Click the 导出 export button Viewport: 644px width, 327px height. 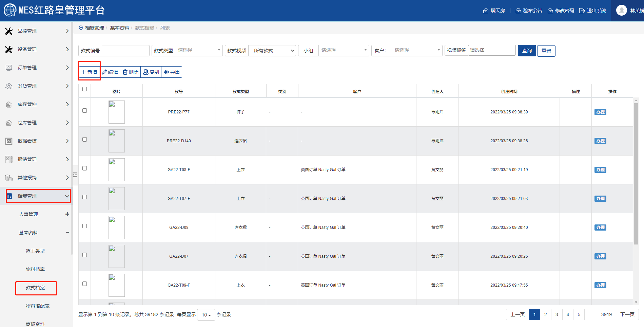point(172,72)
